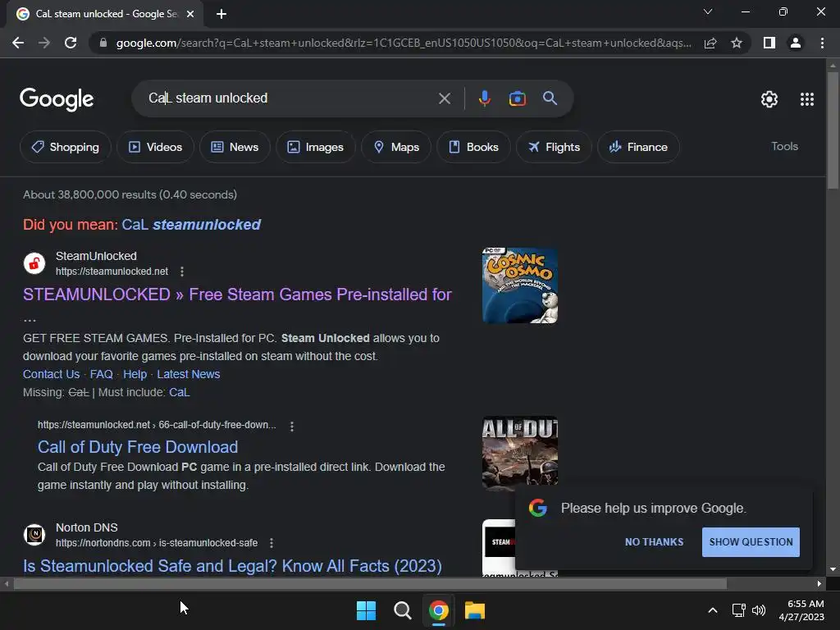Filter results by Shopping
Viewport: 840px width, 630px height.
coord(66,147)
